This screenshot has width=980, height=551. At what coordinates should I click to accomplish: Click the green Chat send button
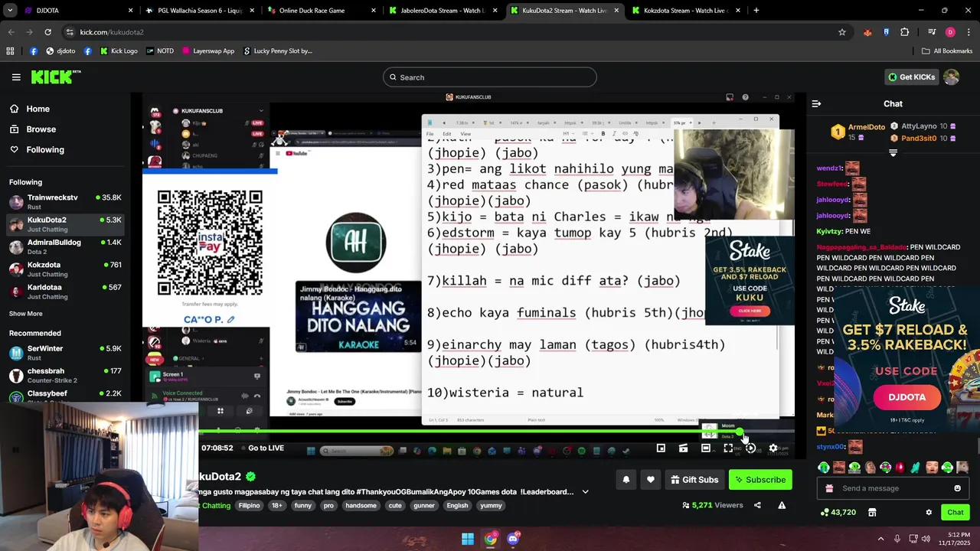(955, 513)
